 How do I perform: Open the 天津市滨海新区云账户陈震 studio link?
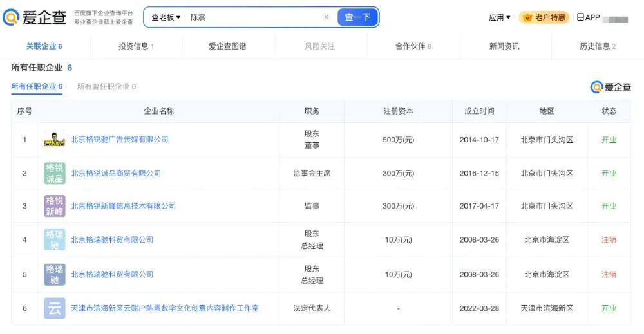(165, 308)
